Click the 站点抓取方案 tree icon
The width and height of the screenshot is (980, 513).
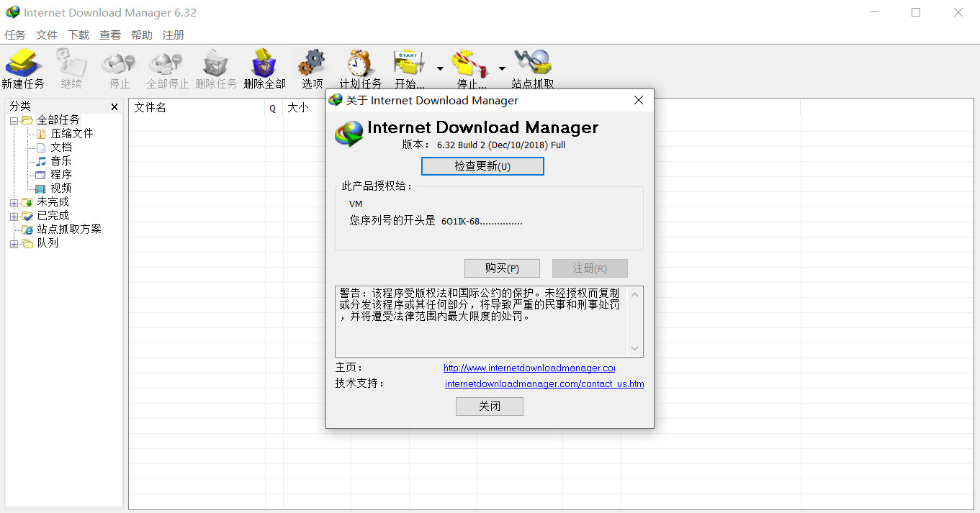[27, 230]
